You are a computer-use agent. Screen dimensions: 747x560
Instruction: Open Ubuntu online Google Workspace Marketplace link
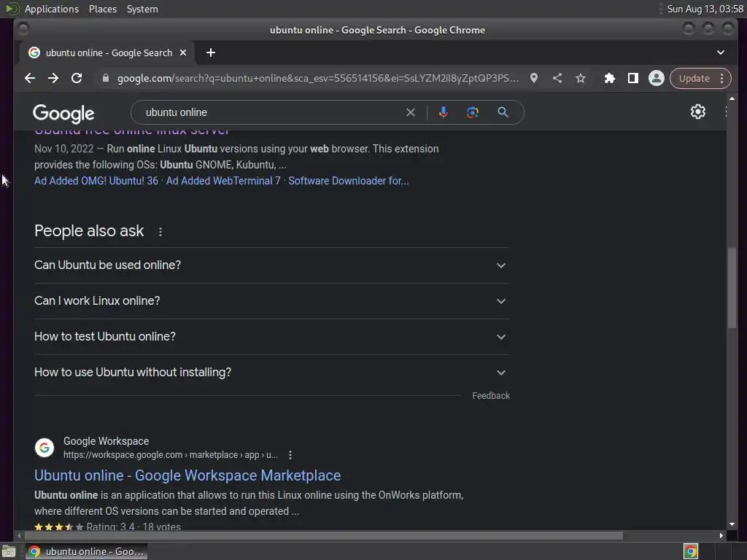point(187,475)
